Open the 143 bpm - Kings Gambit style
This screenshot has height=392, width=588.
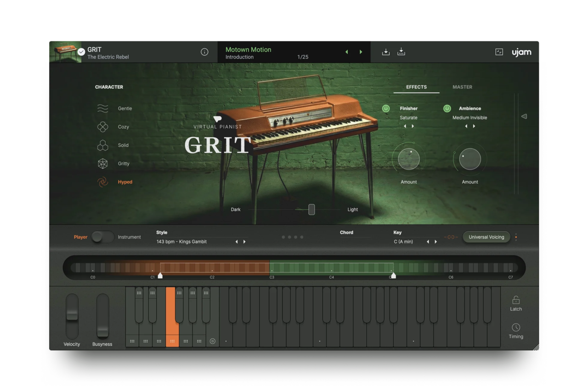181,242
